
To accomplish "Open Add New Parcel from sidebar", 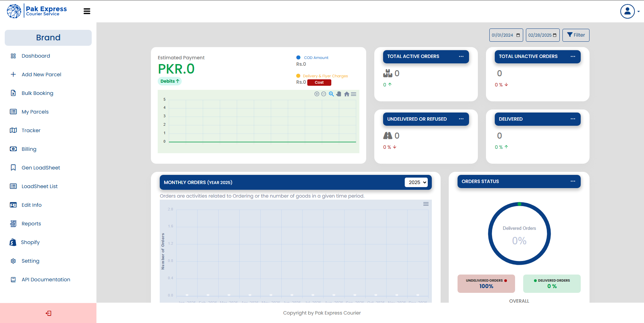I will point(41,75).
